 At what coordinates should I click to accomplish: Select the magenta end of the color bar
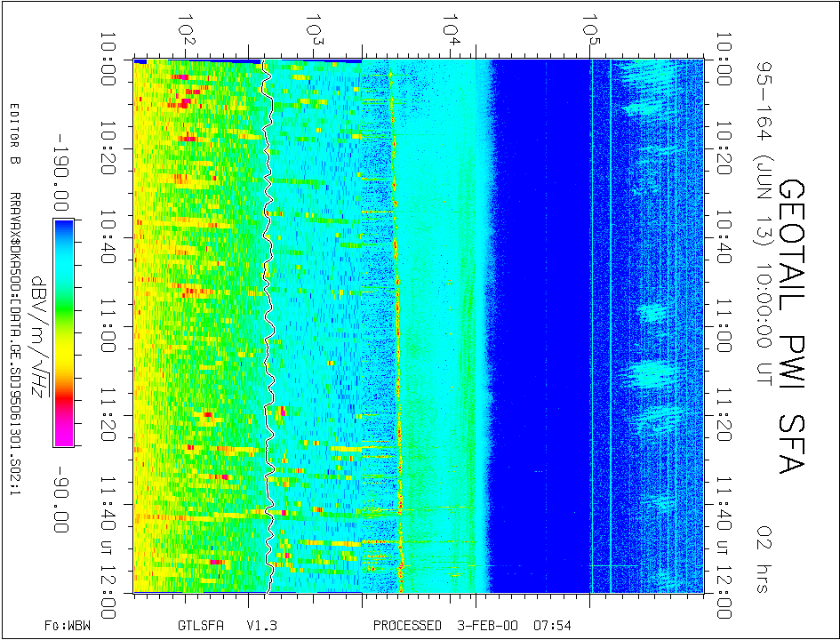[63, 434]
